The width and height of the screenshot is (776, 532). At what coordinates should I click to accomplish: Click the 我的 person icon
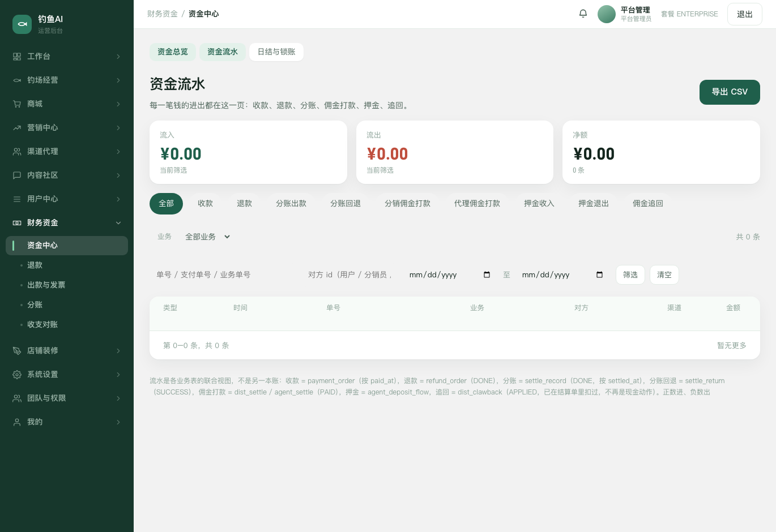[17, 422]
